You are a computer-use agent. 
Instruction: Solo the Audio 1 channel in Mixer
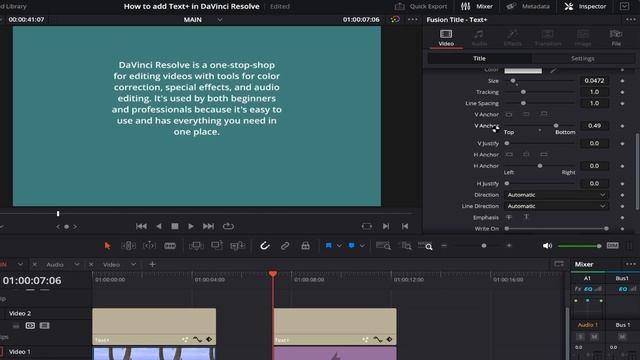(580, 337)
